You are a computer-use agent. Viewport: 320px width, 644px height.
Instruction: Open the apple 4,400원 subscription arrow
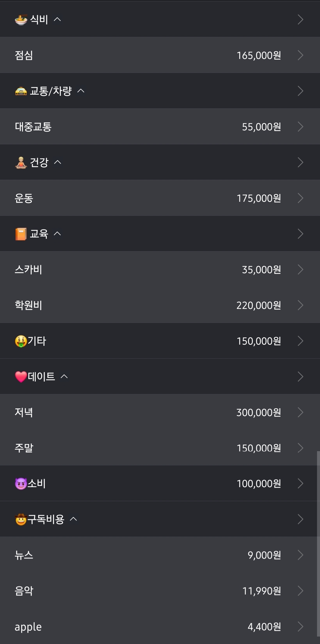(300, 626)
